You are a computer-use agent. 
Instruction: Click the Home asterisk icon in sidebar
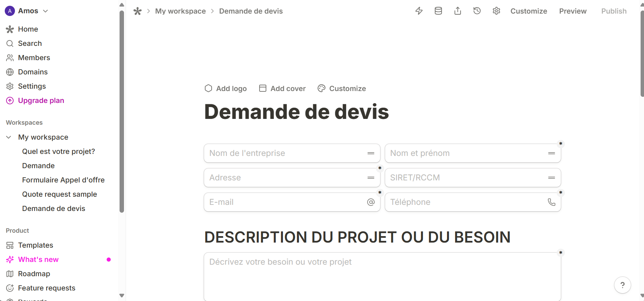pos(10,29)
